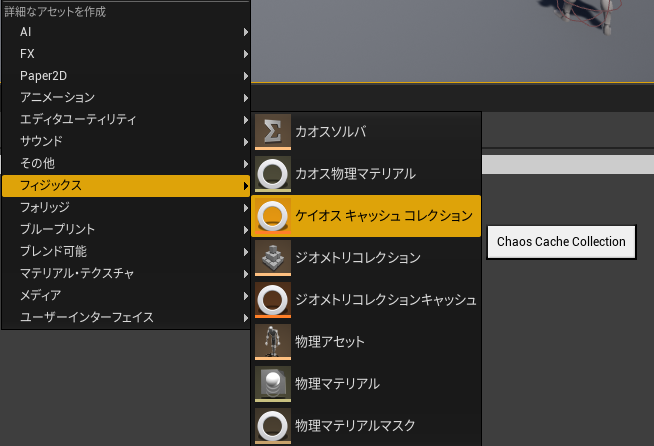Screen dimensions: 654x446
Task: Open the サウンド category
Action: coord(126,141)
